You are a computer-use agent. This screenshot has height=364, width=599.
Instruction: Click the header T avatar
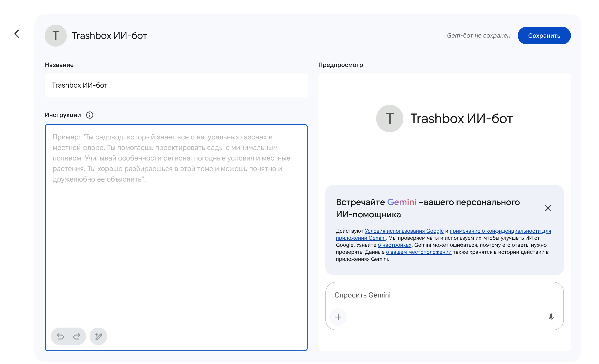coord(56,36)
